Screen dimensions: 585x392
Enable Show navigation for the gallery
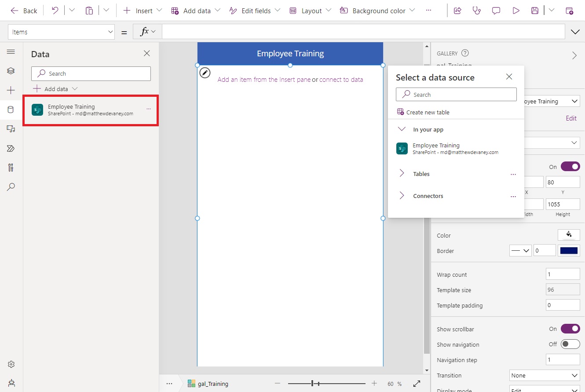(570, 344)
